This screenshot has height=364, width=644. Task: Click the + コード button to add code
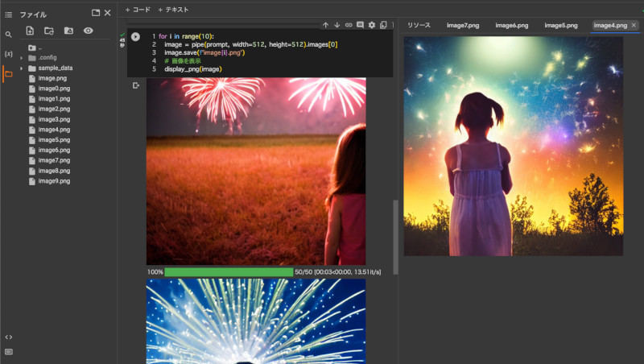pos(138,10)
